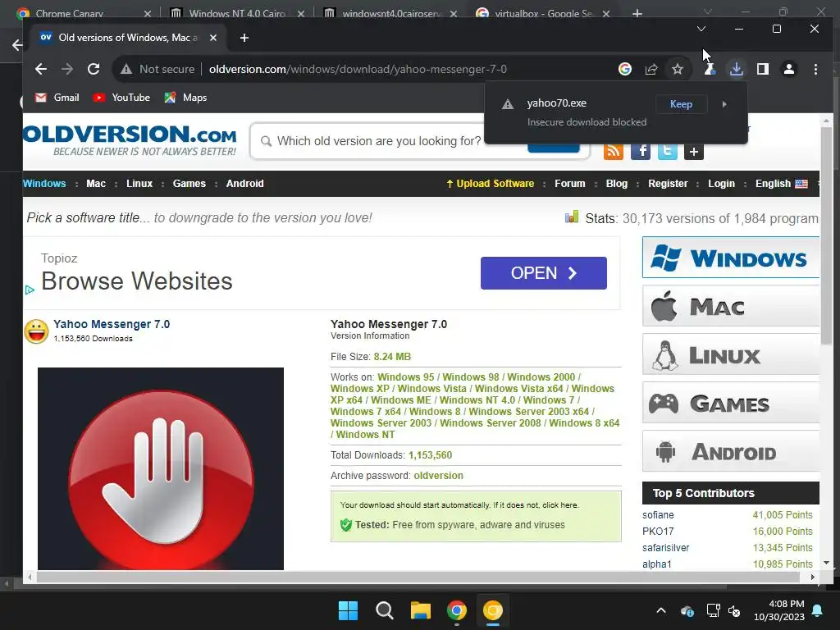Click contributor sofiane link
The image size is (840, 630).
[x=658, y=515]
